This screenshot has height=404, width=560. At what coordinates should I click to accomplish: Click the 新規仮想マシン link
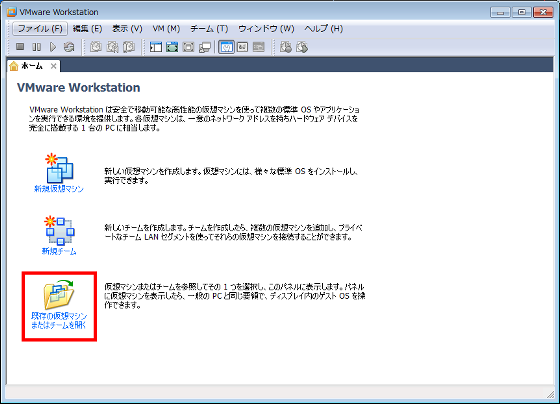(x=59, y=189)
